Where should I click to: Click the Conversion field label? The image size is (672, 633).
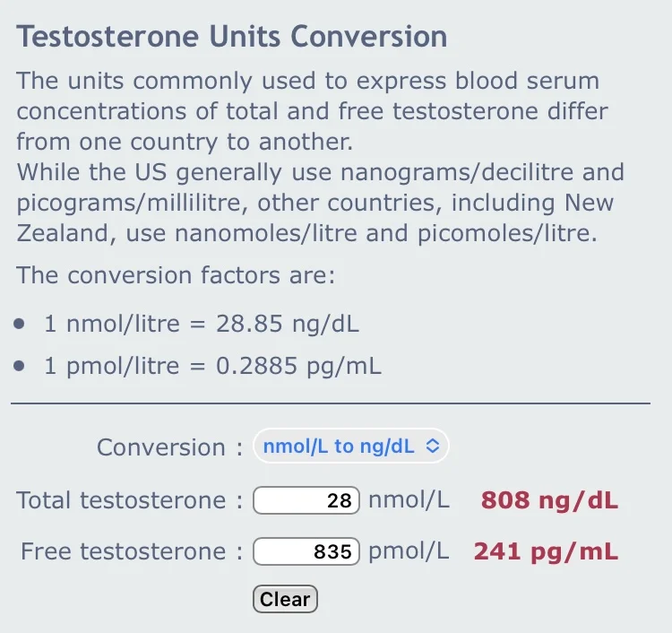click(x=169, y=447)
